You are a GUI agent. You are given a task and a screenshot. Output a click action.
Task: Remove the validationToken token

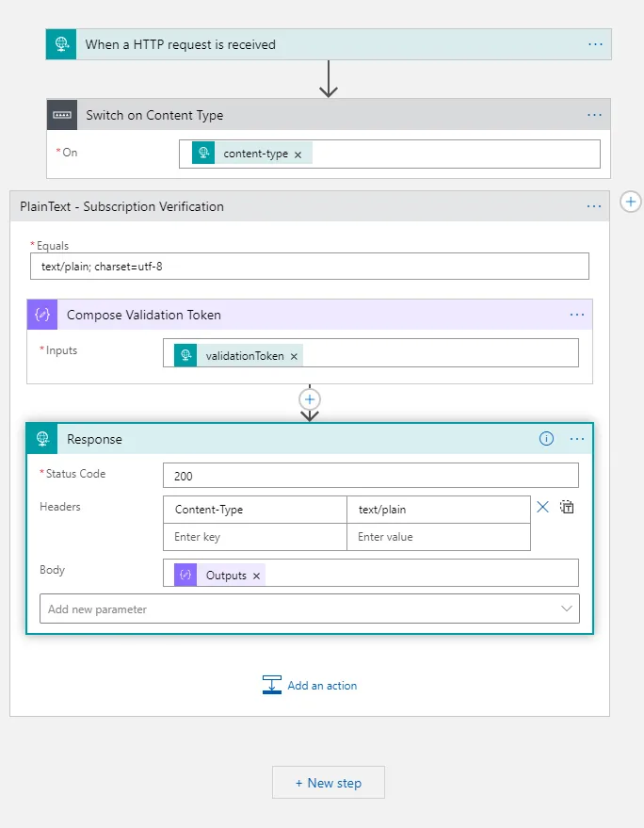point(294,356)
